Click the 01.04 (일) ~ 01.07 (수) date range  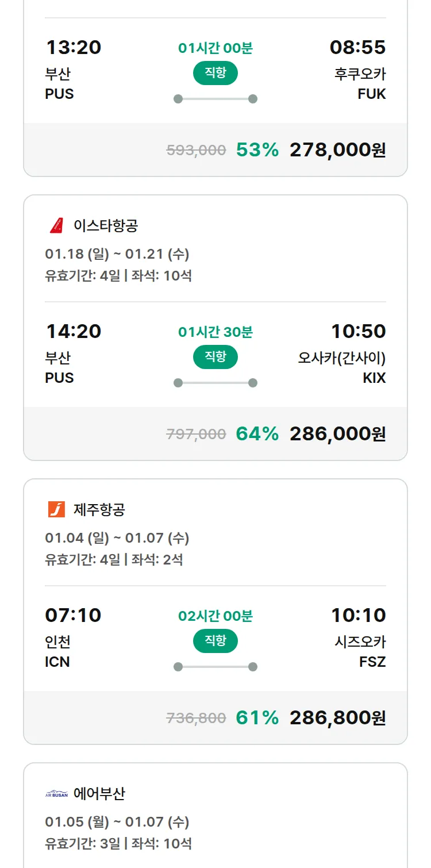tap(117, 538)
